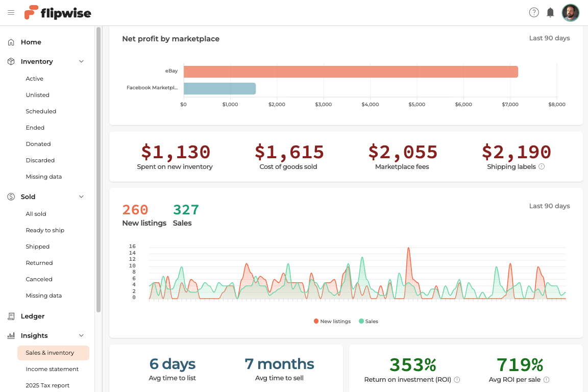Click the 7 months avg time value

279,364
